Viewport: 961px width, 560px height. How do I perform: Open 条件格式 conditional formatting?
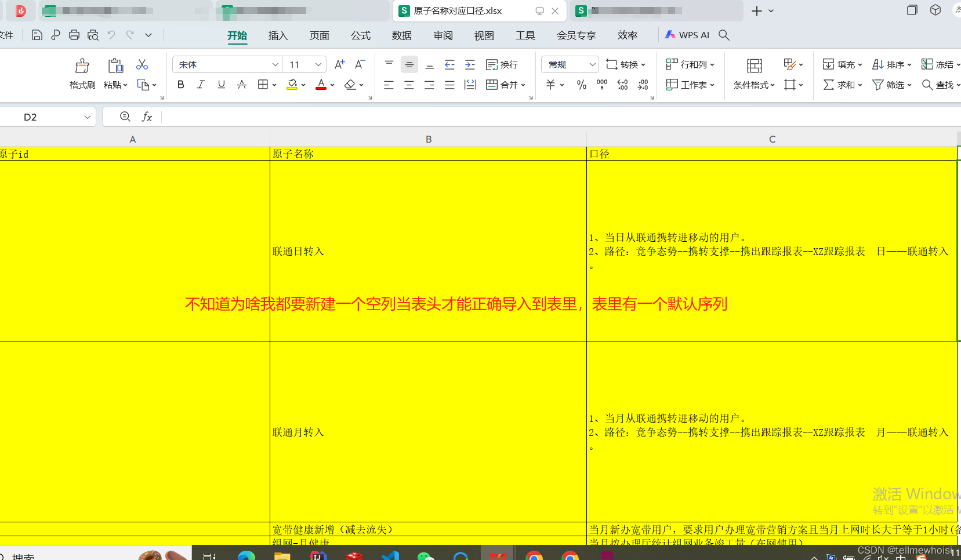[754, 85]
